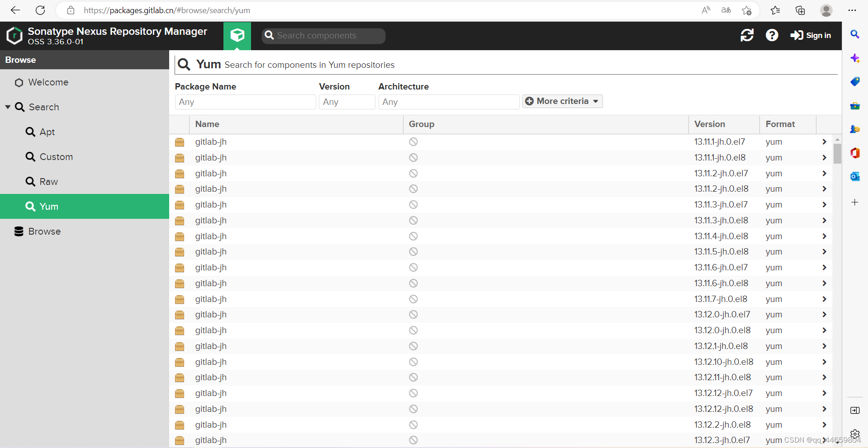The height and width of the screenshot is (448, 868).
Task: Open the Read aloud icon in address bar
Action: pos(706,10)
